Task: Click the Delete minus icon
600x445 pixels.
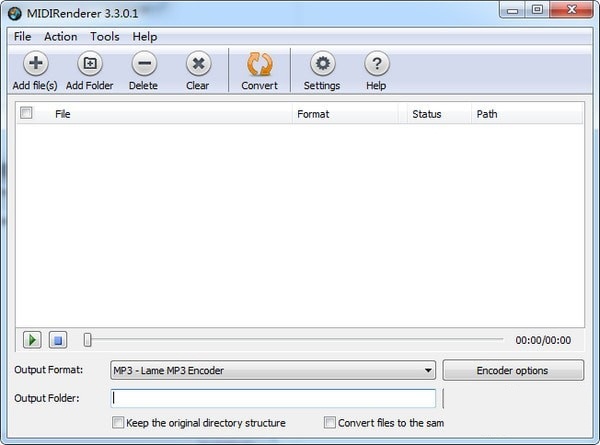Action: pos(144,64)
